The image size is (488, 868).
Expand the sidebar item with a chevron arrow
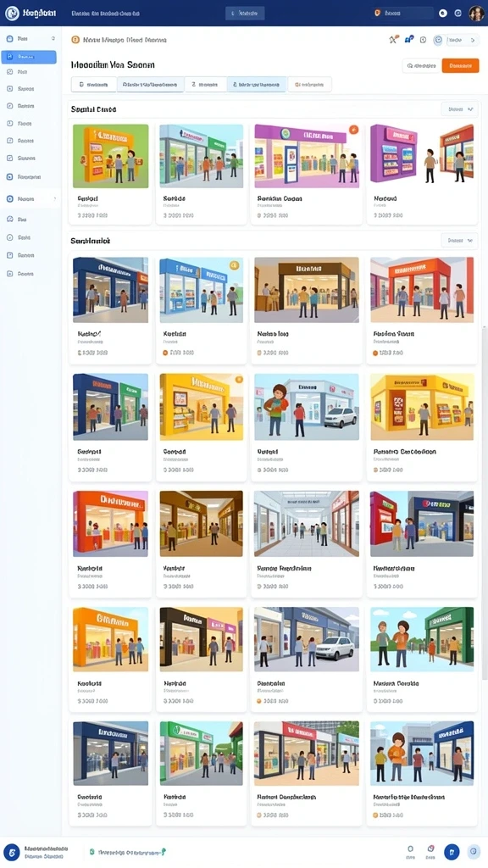point(30,198)
